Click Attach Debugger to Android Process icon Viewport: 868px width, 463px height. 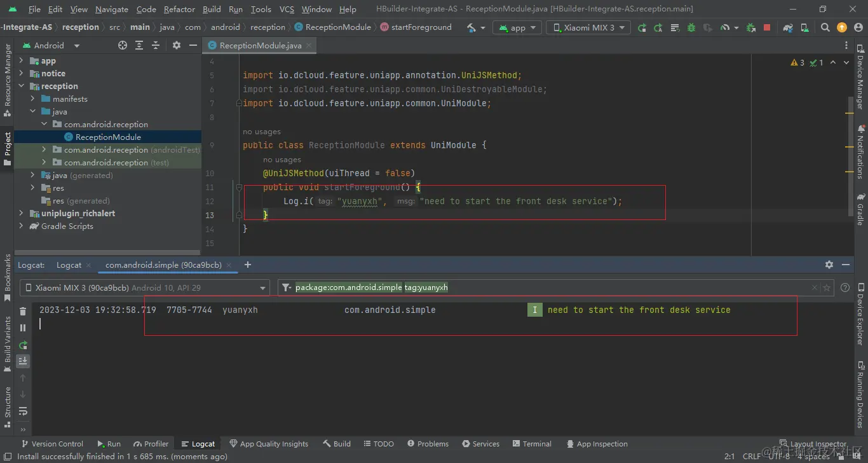[x=751, y=27]
